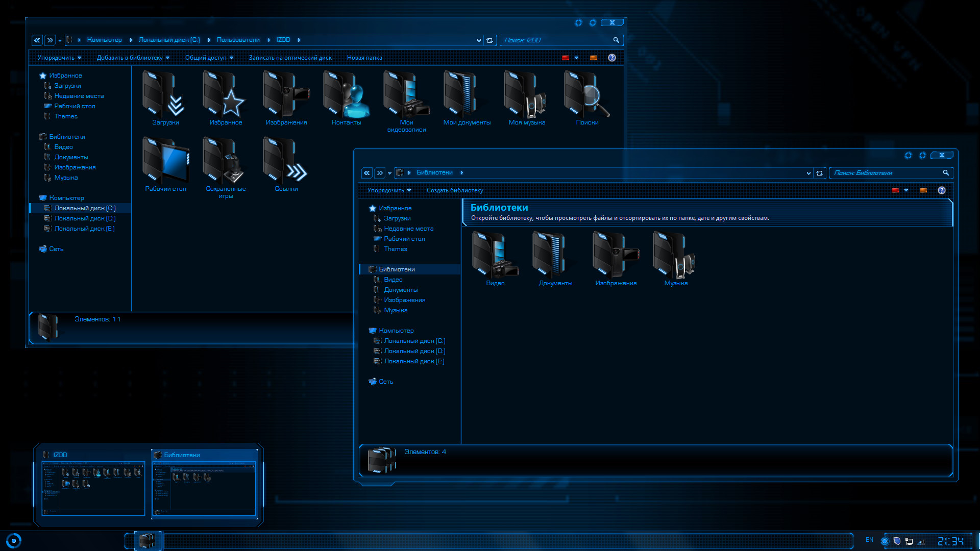This screenshot has width=980, height=551.
Task: Click Создать библиотеку button
Action: coord(456,190)
